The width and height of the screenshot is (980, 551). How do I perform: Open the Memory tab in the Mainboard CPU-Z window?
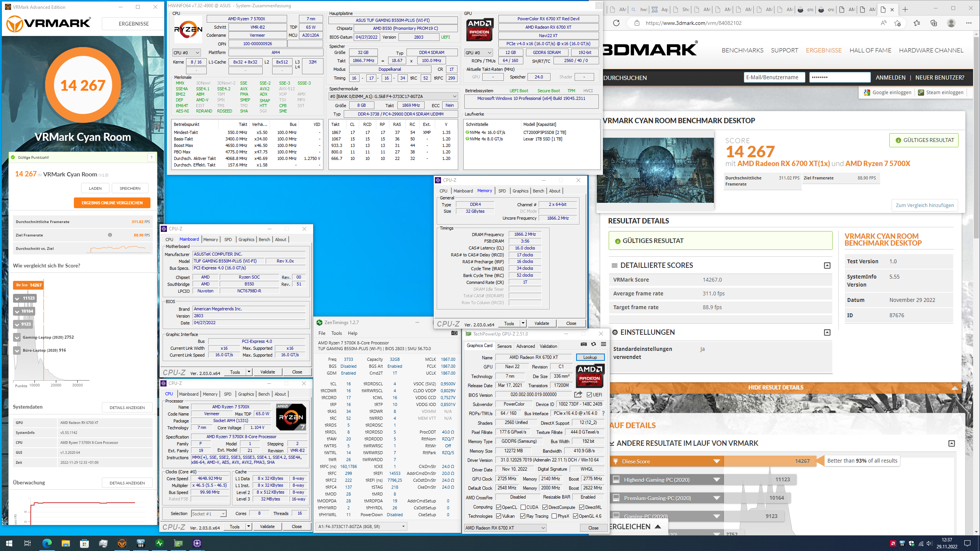click(x=211, y=240)
